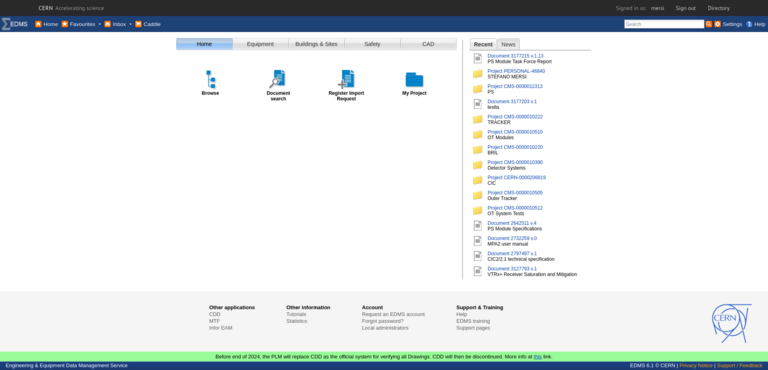Click the Favourites star icon
The image size is (768, 370).
click(65, 24)
